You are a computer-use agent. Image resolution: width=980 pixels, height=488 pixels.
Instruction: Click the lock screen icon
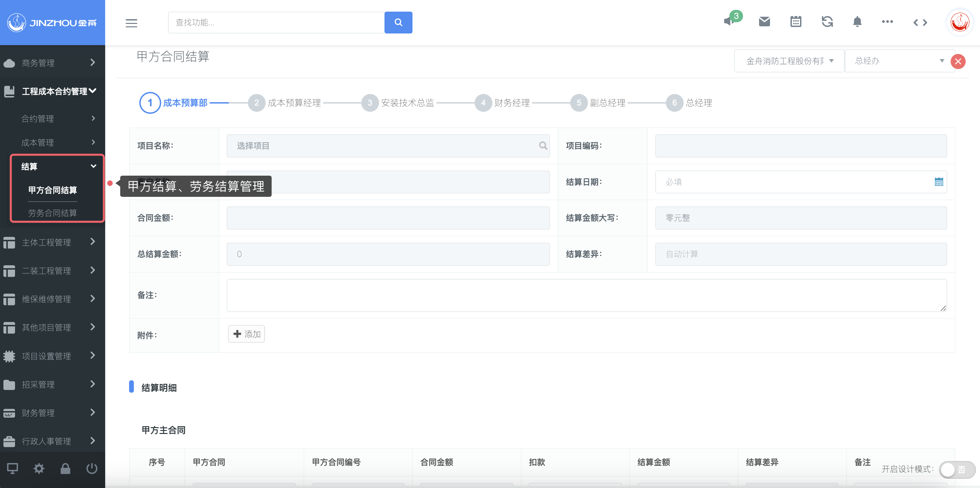pyautogui.click(x=66, y=468)
